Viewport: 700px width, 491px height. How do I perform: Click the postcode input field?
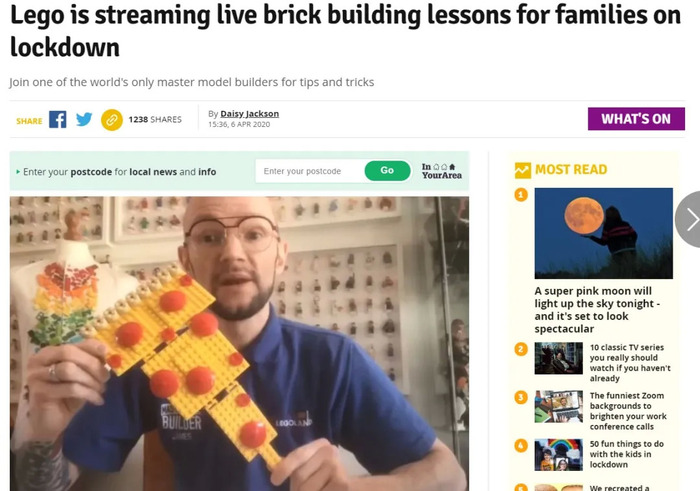click(x=310, y=171)
